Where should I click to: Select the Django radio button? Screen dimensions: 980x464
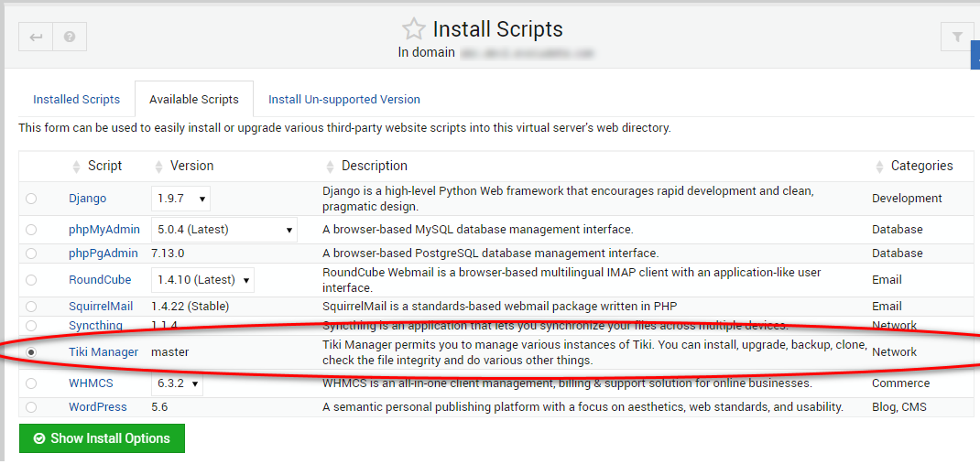pos(32,199)
